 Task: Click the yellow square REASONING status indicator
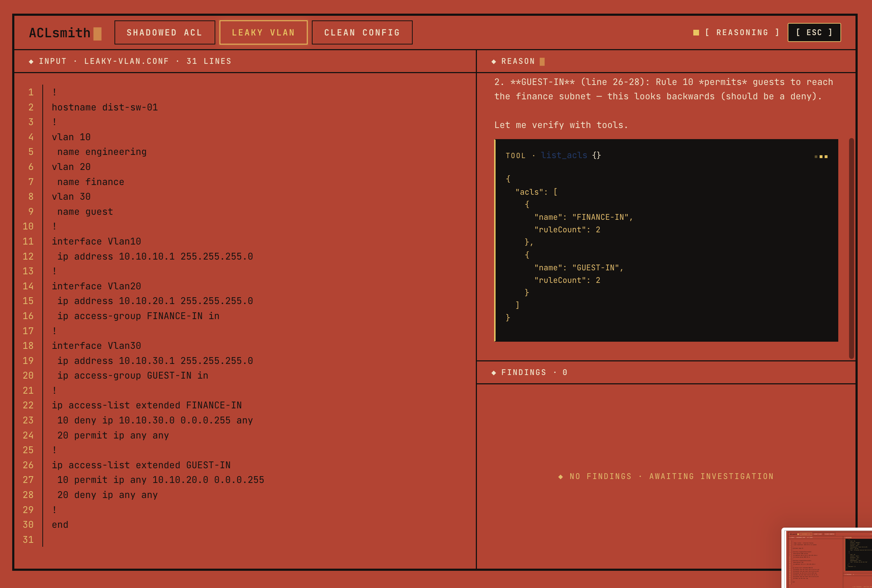click(696, 33)
